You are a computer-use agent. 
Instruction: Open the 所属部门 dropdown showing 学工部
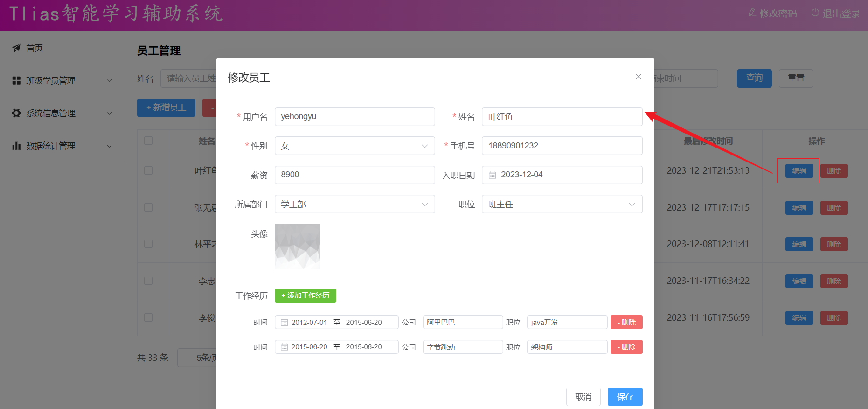coord(354,204)
